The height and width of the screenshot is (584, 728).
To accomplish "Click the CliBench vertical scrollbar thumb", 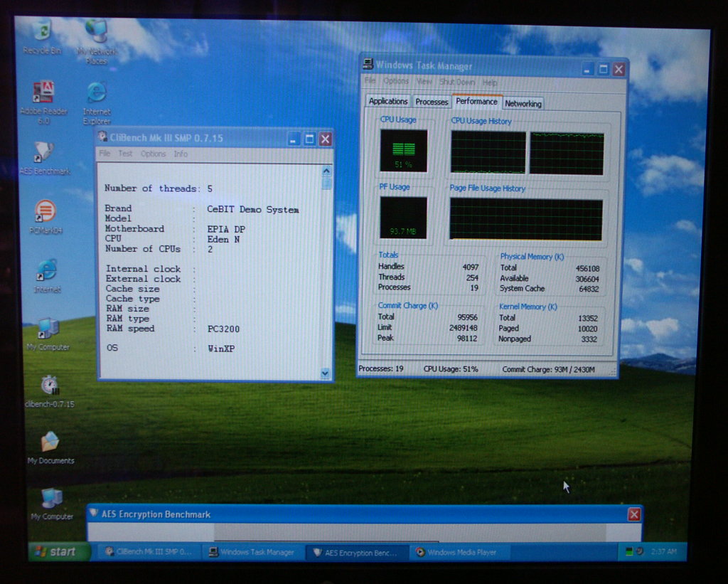I will [326, 184].
